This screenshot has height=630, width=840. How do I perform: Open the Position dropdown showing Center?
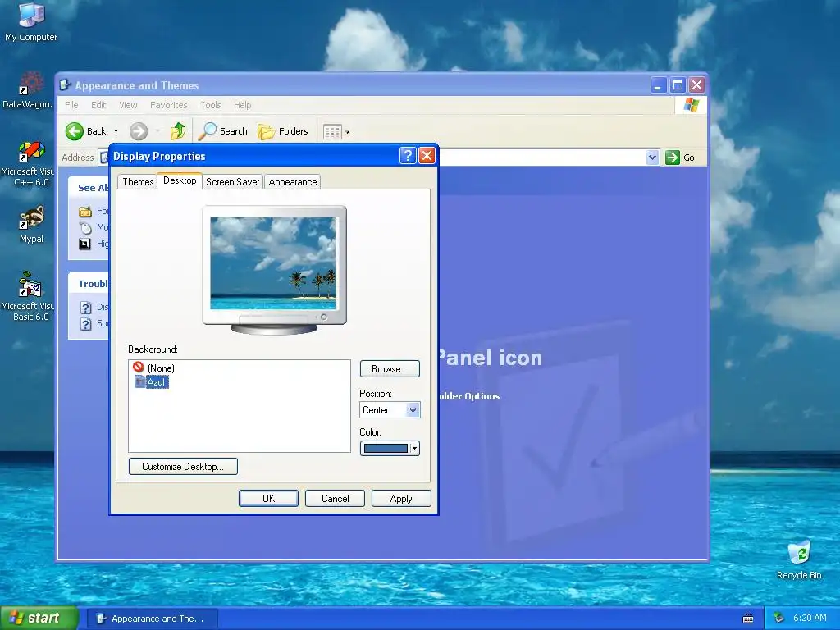point(390,410)
